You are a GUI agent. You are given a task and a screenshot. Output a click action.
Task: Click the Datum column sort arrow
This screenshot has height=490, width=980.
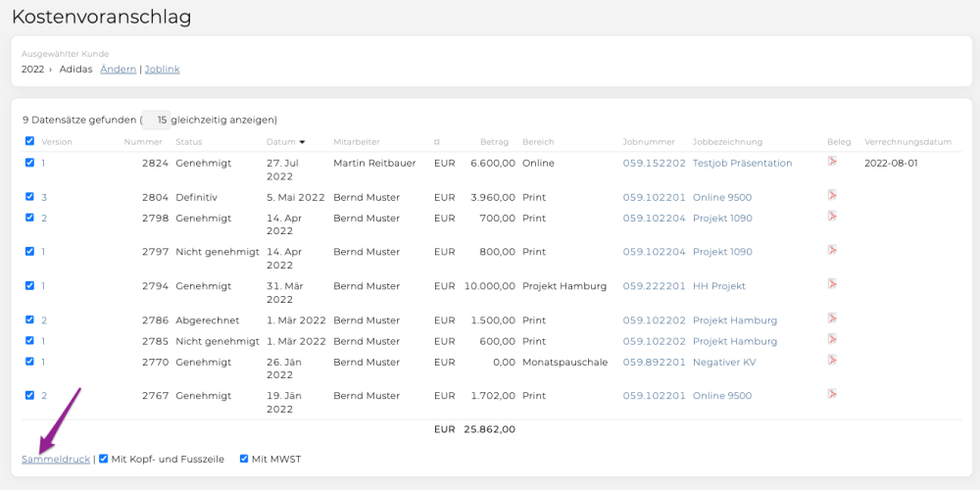(303, 142)
